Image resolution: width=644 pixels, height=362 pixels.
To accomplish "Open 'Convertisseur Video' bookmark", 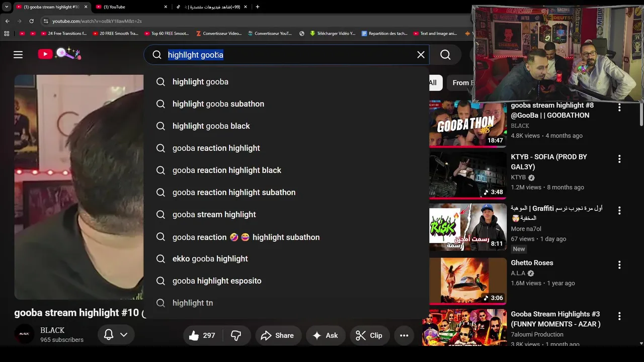I will click(x=218, y=34).
